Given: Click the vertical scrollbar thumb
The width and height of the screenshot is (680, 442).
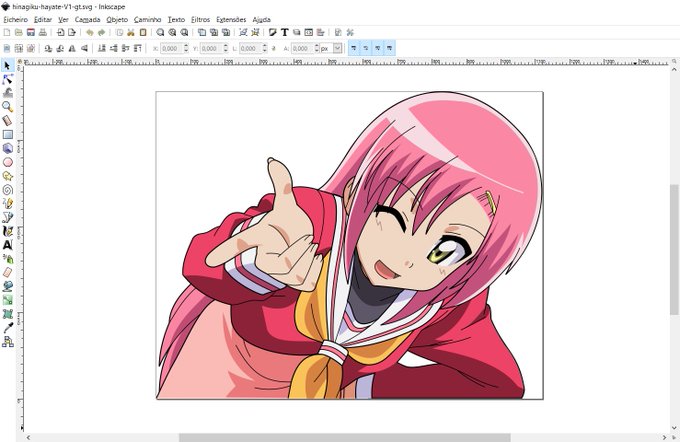Looking at the screenshot, I should pyautogui.click(x=674, y=249).
